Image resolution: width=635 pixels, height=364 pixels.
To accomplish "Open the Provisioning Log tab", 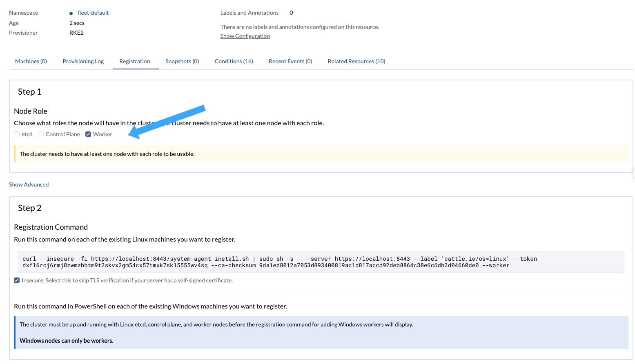I will click(83, 61).
